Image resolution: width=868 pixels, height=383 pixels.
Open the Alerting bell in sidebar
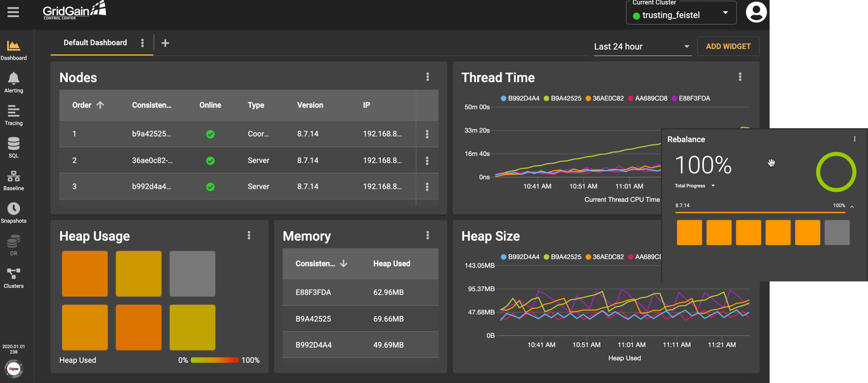(14, 83)
